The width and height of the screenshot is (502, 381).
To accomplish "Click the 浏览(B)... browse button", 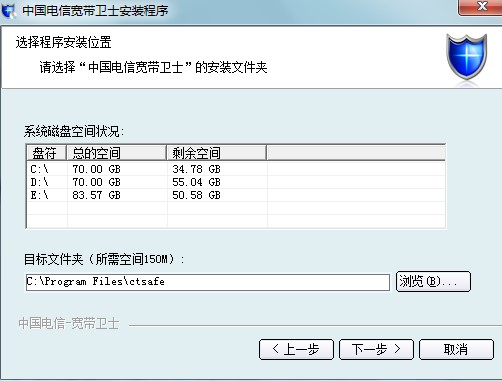I will point(433,282).
